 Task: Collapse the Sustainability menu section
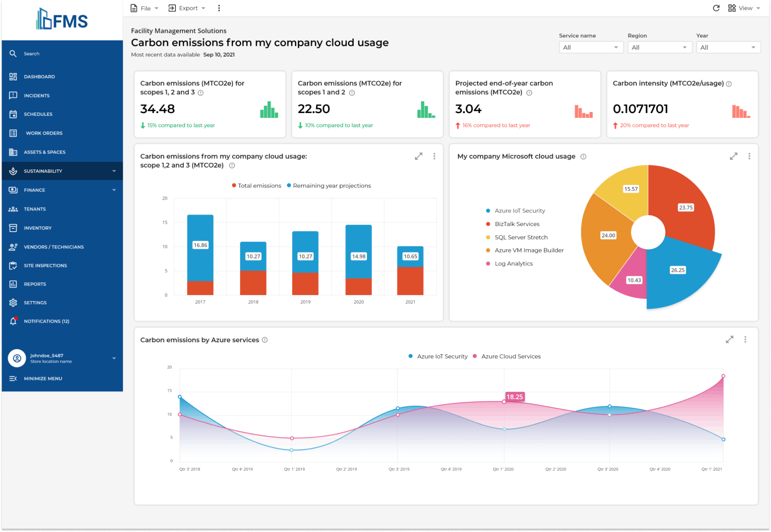pos(115,171)
